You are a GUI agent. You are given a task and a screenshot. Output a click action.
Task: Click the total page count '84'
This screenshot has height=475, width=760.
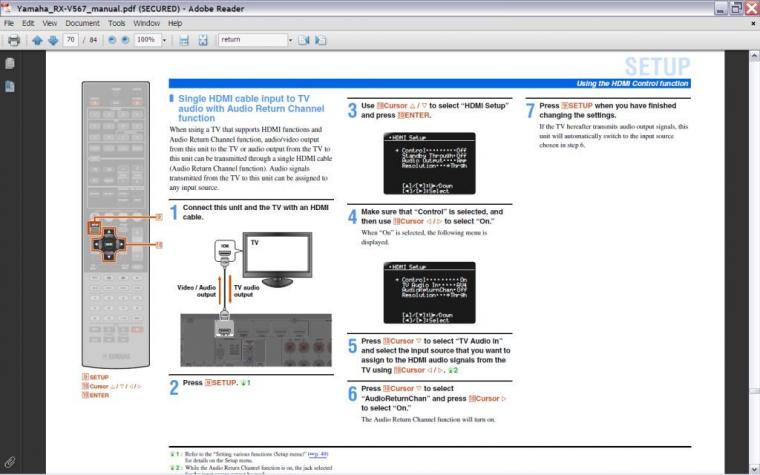(93, 40)
